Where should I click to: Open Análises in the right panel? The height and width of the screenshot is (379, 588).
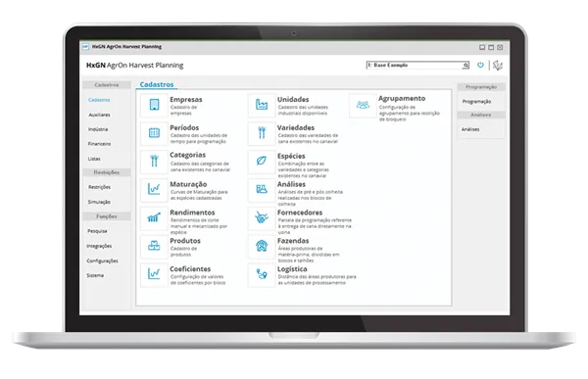click(470, 129)
